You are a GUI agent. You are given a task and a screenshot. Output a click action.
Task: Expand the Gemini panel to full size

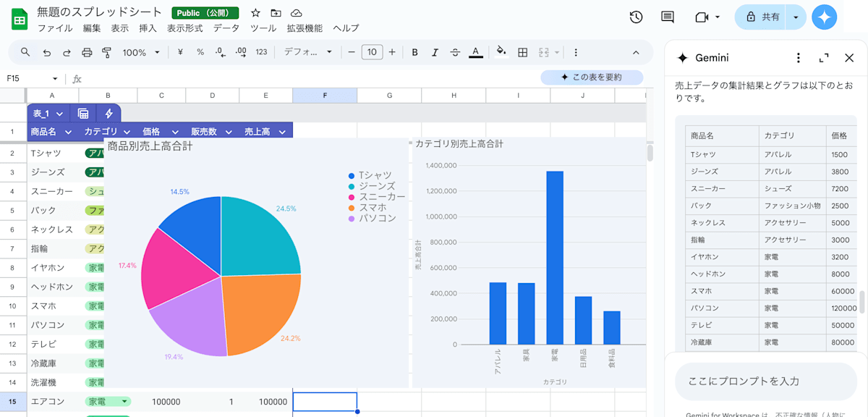pos(824,58)
